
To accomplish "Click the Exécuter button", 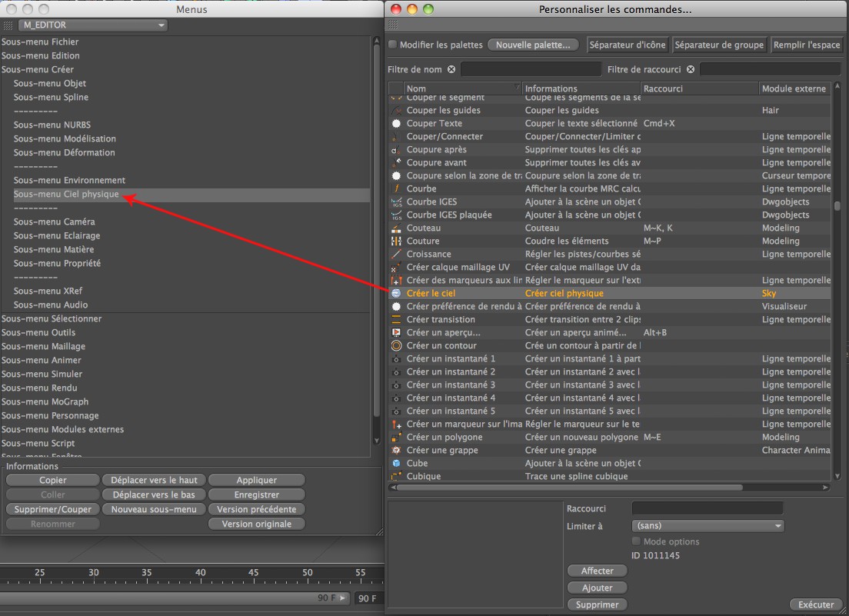I will 816,604.
